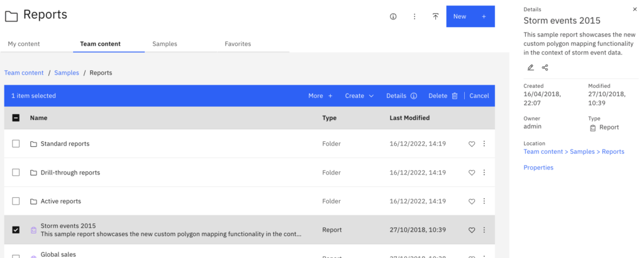Favorite the Storm events 2015 report
Viewport: 644px width, 258px height.
click(x=472, y=230)
